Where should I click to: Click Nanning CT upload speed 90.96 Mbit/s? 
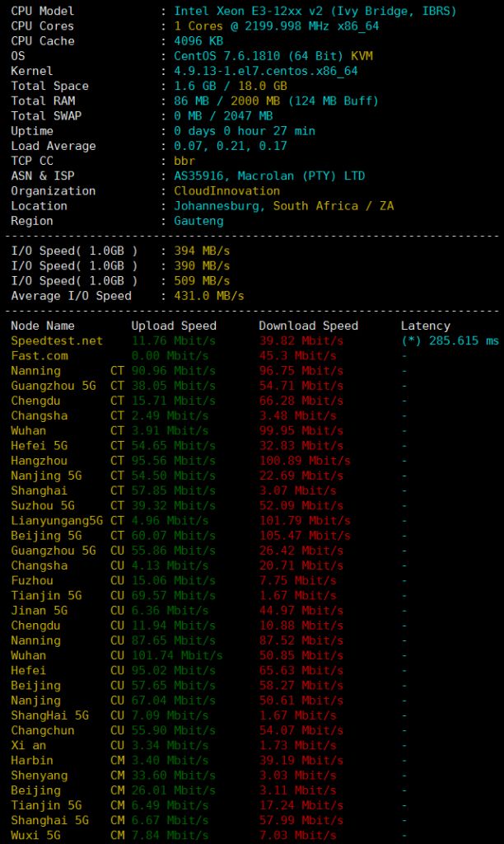point(174,372)
